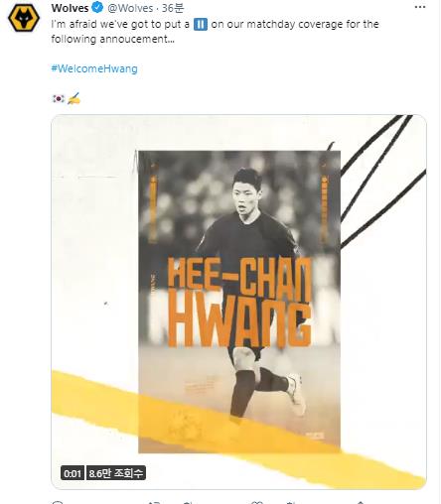Click the South Korea flag emoji
The width and height of the screenshot is (441, 504).
point(59,98)
